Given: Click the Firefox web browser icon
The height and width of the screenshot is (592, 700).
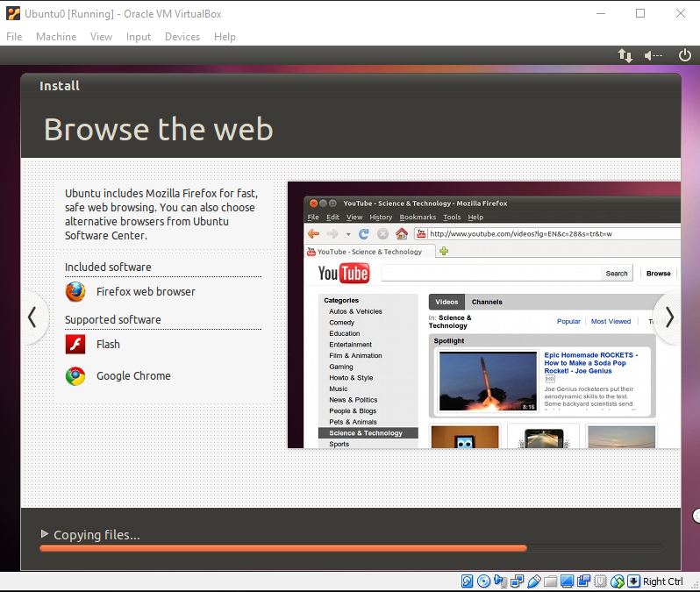Looking at the screenshot, I should tap(75, 291).
